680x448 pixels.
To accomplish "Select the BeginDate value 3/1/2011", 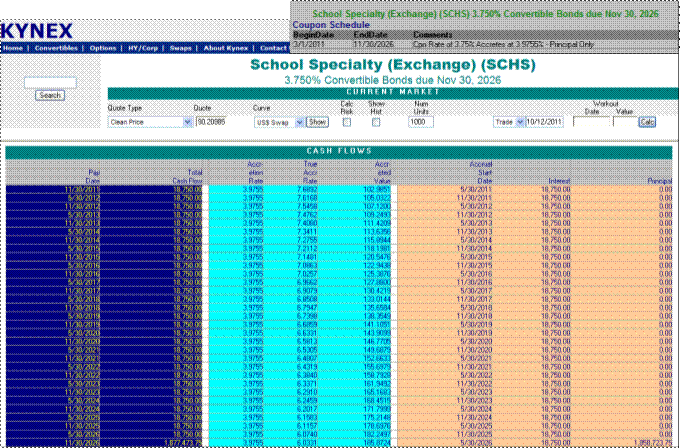I will [307, 44].
